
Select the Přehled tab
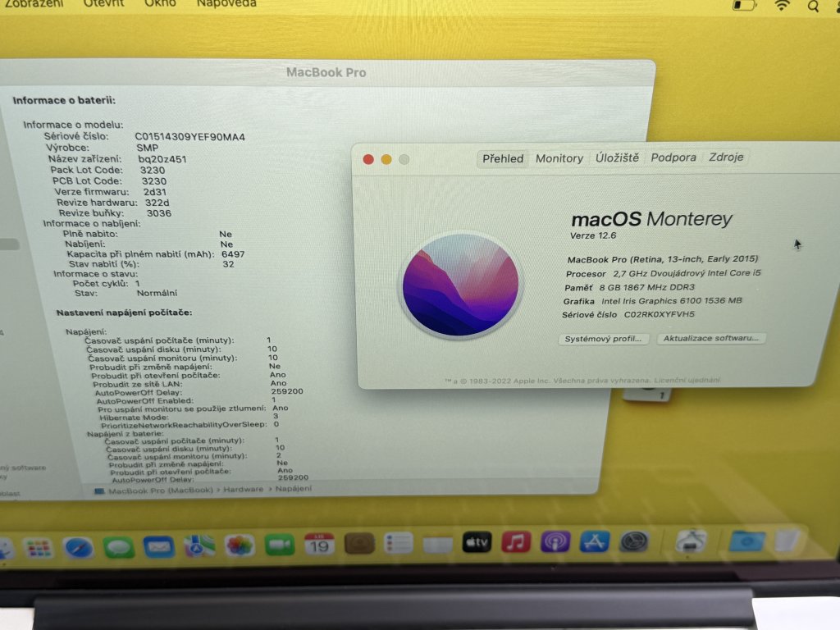pyautogui.click(x=503, y=158)
